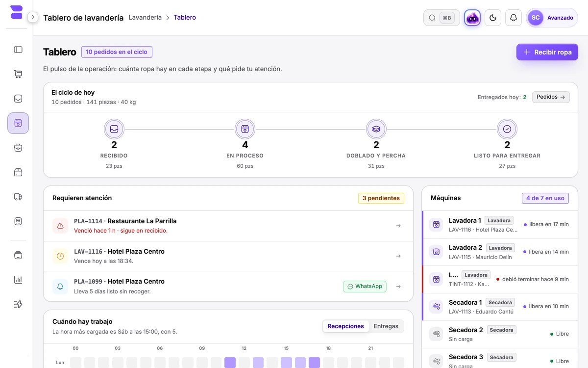
Task: Click 'debió terminar hace 9 min' status
Action: [536, 279]
